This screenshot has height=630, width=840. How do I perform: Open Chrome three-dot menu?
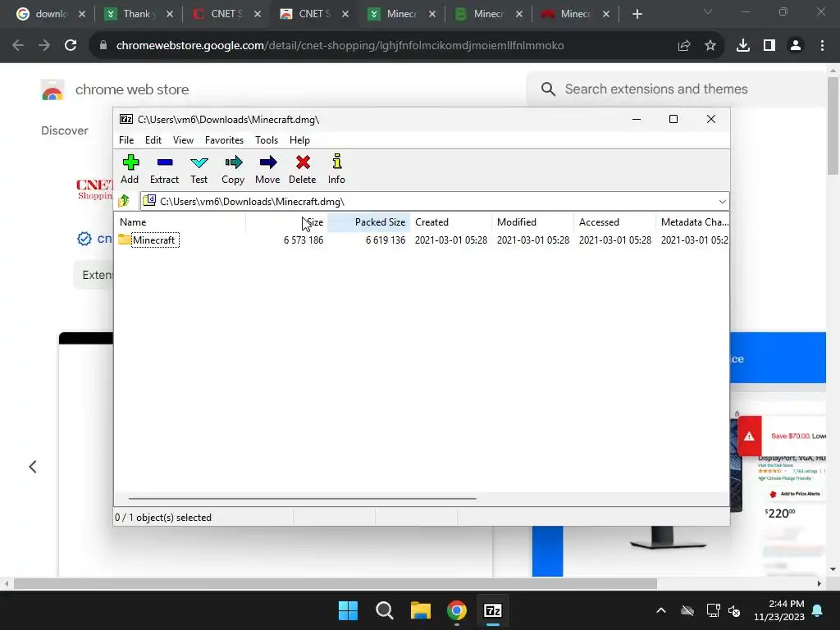coord(822,46)
